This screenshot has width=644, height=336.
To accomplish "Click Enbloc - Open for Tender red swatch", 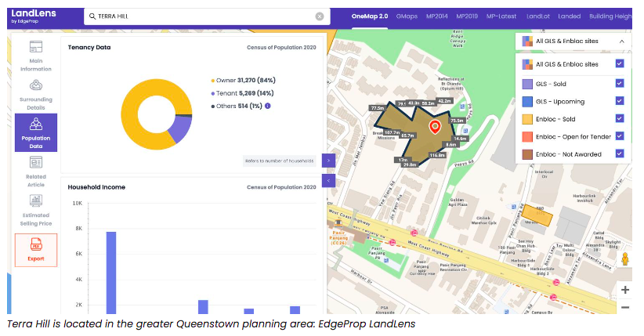I will [527, 137].
